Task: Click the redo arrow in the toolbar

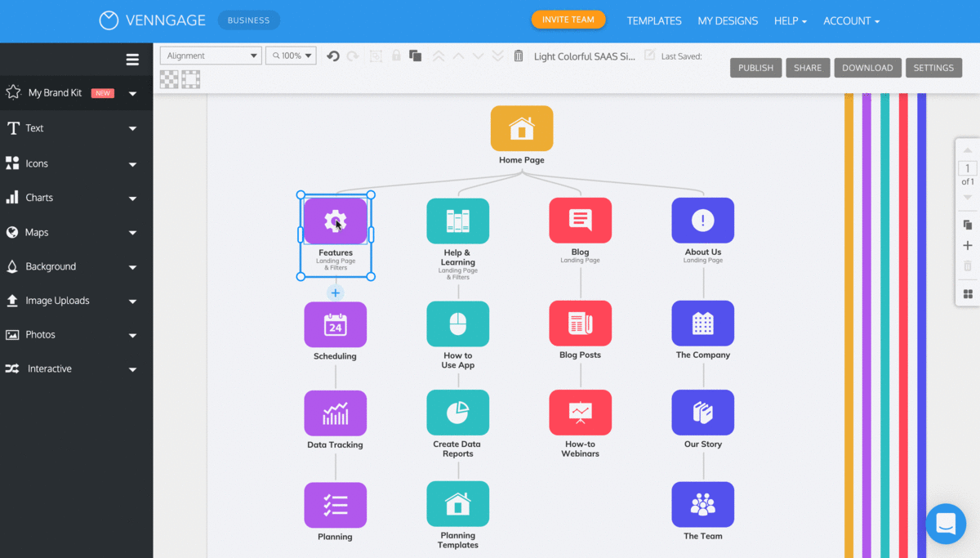Action: pos(353,56)
